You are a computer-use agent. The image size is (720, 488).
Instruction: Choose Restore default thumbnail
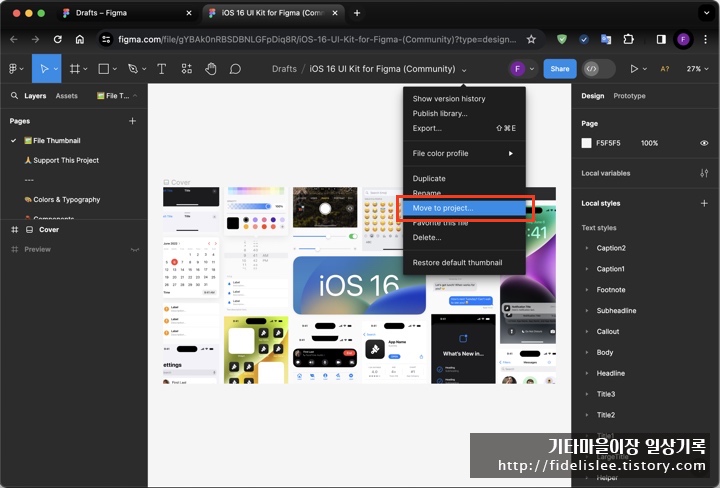[x=464, y=263]
